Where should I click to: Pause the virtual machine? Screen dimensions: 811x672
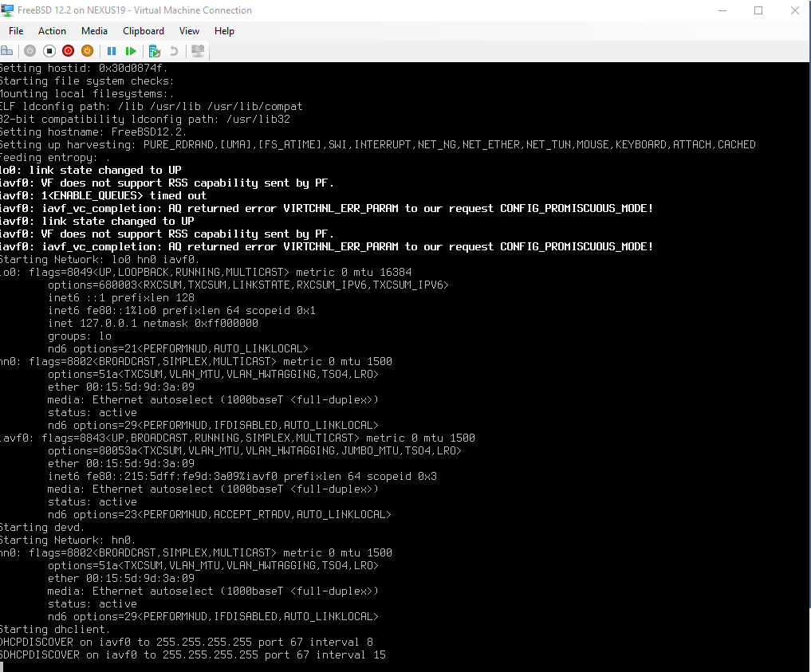(x=112, y=51)
